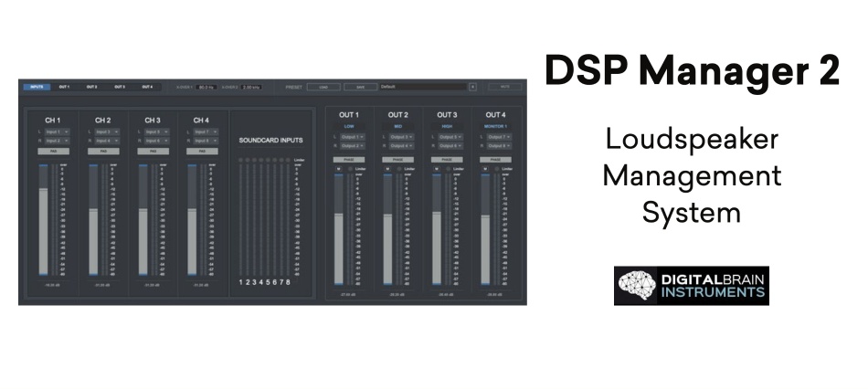Open CH 3 right Input 6 dropdown

coord(156,141)
